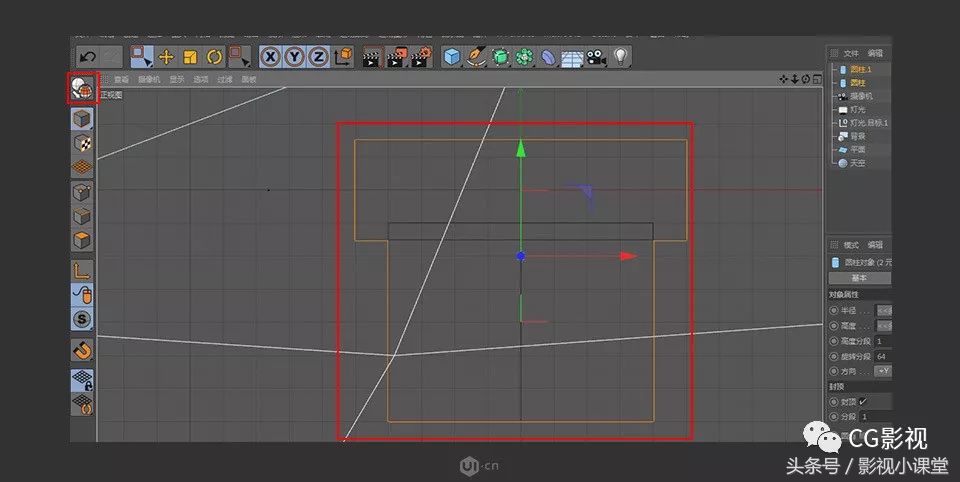Open Object Manager 编辑 menu
The height and width of the screenshot is (482, 960).
point(875,53)
